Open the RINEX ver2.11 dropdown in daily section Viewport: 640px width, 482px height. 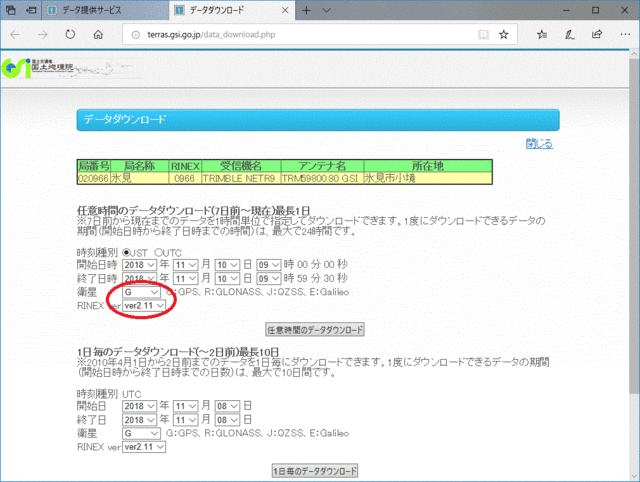pyautogui.click(x=144, y=447)
